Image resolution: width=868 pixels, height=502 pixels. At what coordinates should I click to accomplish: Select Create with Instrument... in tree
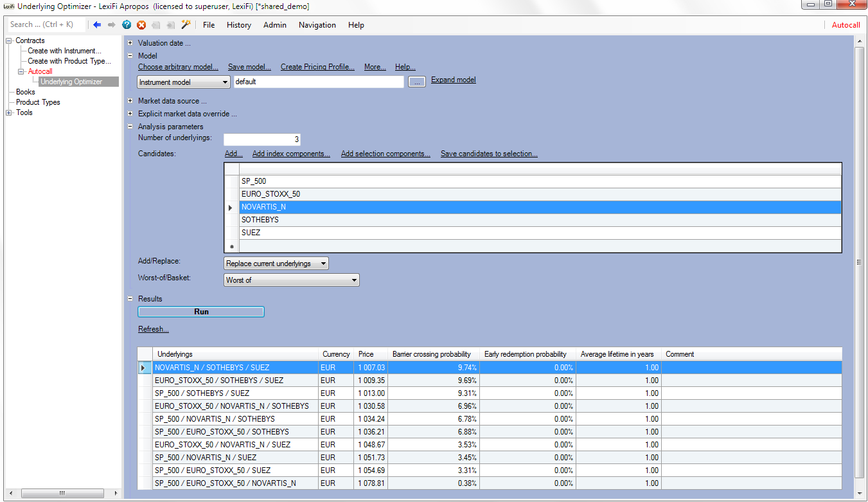click(x=64, y=51)
